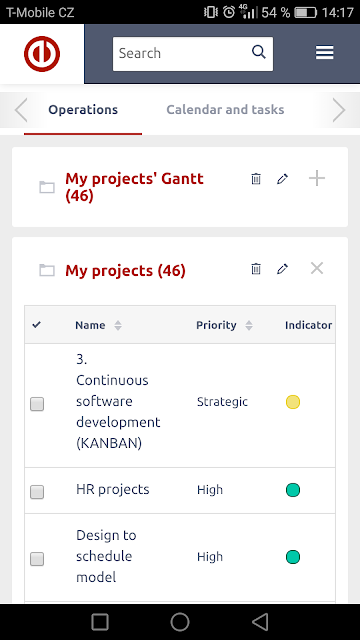
Task: Tick the HR projects checkbox
Action: point(37,491)
